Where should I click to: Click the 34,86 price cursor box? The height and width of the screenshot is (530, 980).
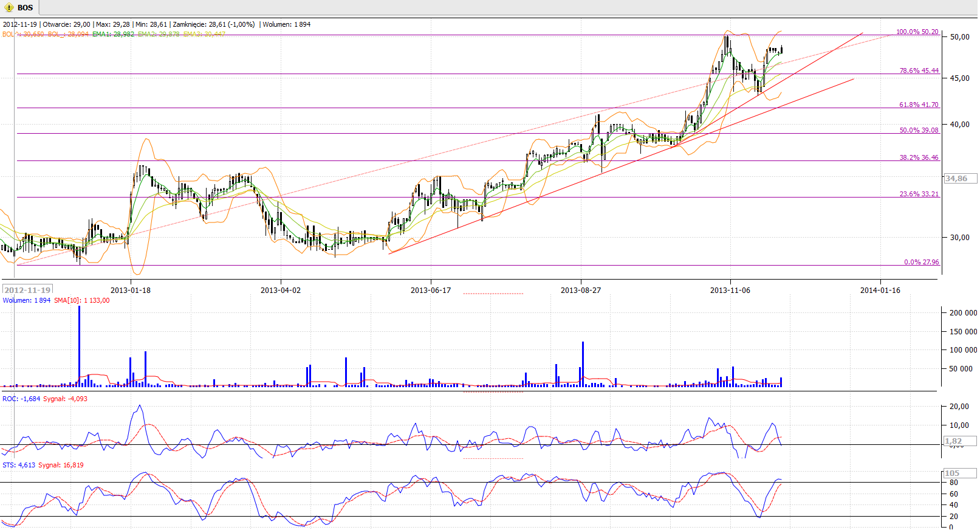tap(960, 179)
